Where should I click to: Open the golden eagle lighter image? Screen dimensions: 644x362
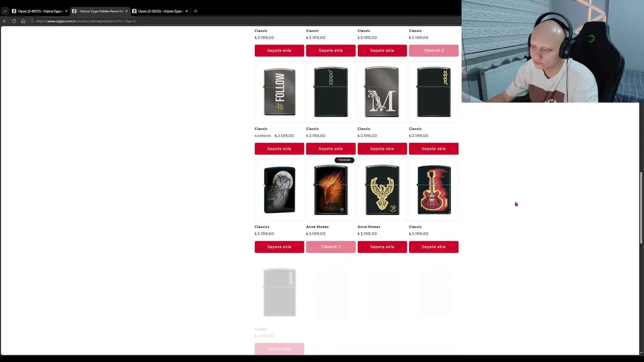(x=382, y=191)
